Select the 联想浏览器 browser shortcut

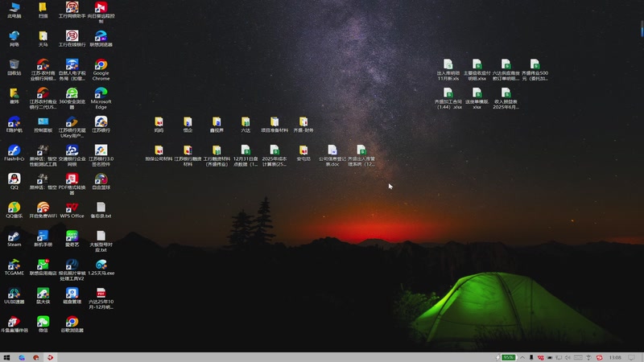pos(101,39)
